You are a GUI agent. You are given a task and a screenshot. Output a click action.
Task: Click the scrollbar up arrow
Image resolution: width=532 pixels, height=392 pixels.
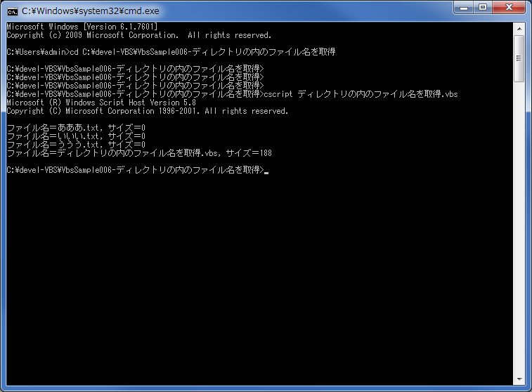click(x=519, y=29)
